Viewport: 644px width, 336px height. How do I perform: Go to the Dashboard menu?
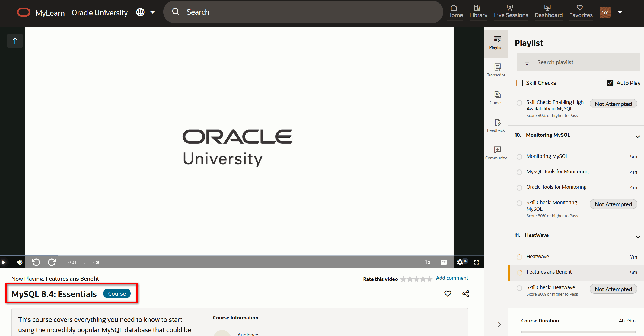tap(549, 11)
